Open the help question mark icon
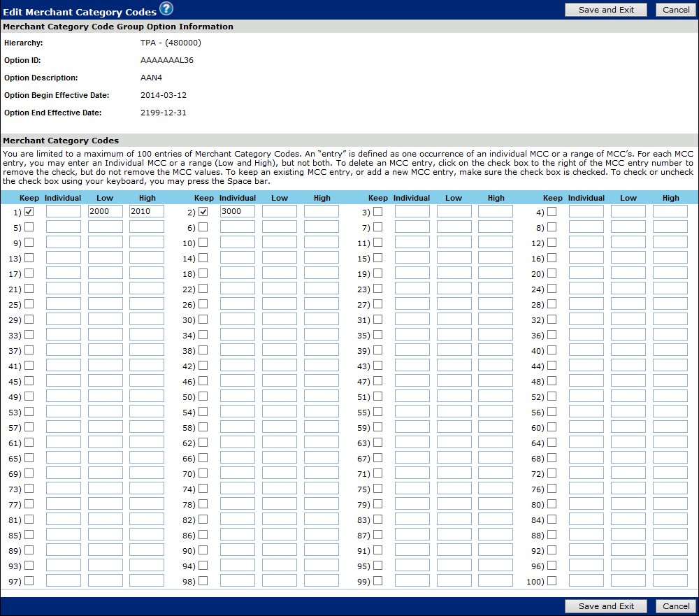 [x=166, y=9]
